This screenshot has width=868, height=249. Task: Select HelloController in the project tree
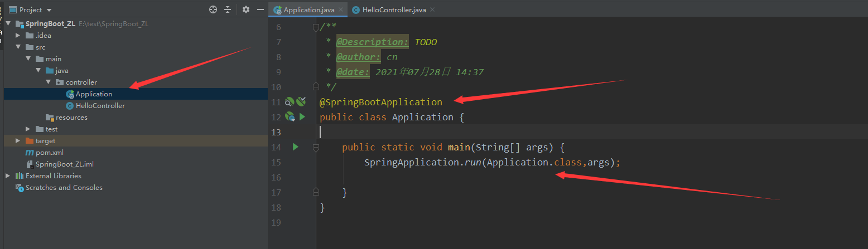point(136,106)
